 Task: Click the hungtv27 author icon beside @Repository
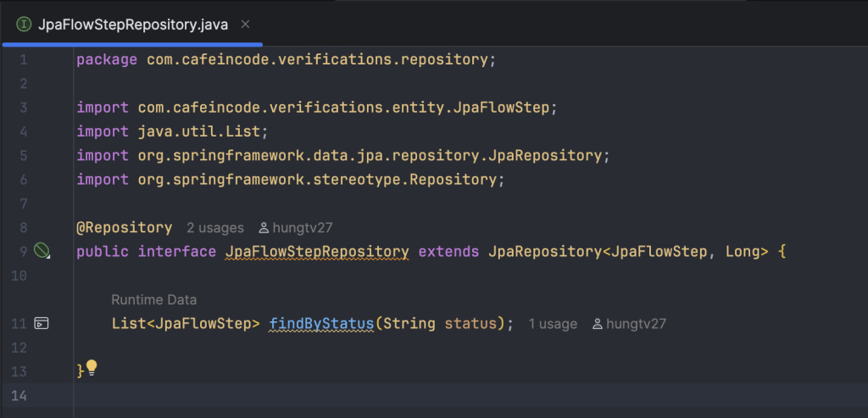264,227
